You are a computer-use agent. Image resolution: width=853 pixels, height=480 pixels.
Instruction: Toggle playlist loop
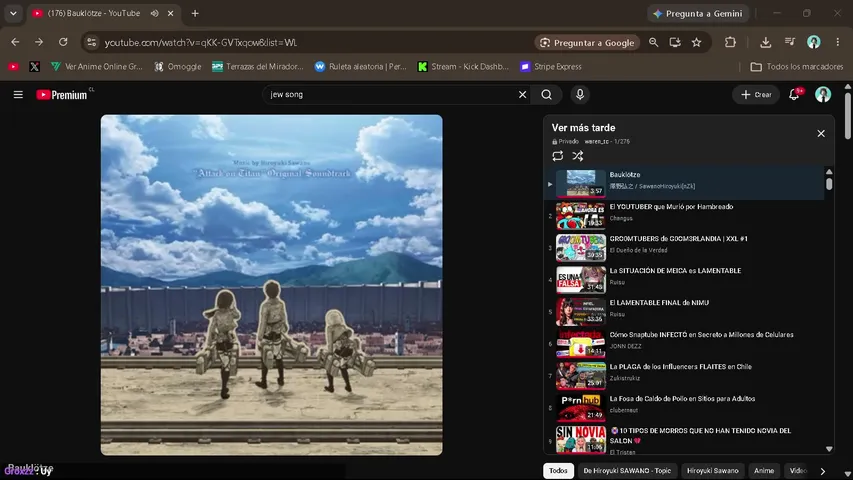tap(558, 156)
